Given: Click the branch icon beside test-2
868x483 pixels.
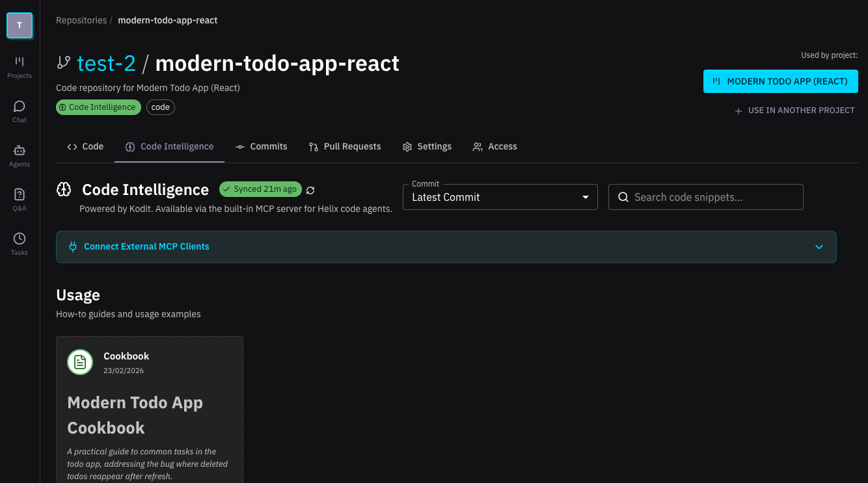Looking at the screenshot, I should pyautogui.click(x=63, y=62).
